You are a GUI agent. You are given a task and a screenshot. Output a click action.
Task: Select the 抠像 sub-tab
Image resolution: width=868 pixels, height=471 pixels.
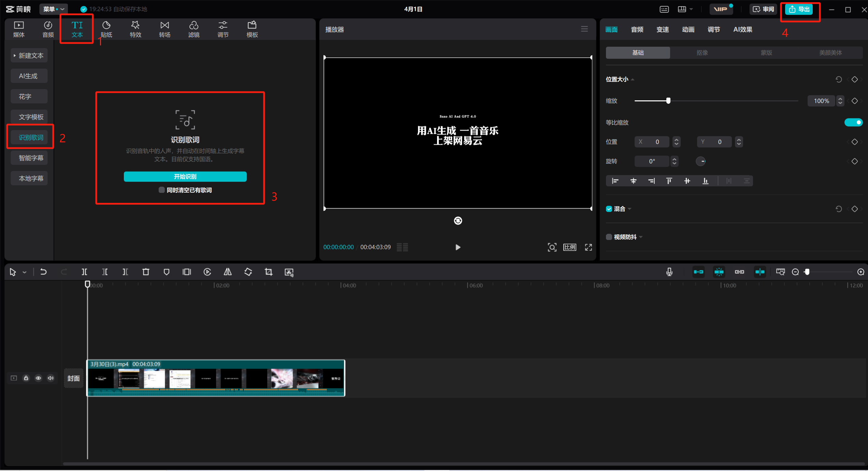point(702,53)
